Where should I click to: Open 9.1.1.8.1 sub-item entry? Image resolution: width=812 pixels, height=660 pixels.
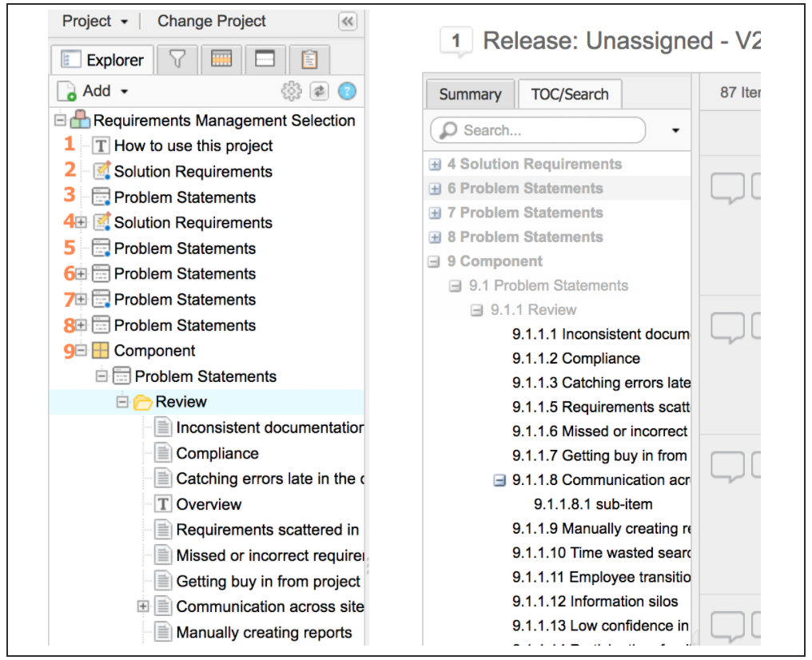click(593, 505)
